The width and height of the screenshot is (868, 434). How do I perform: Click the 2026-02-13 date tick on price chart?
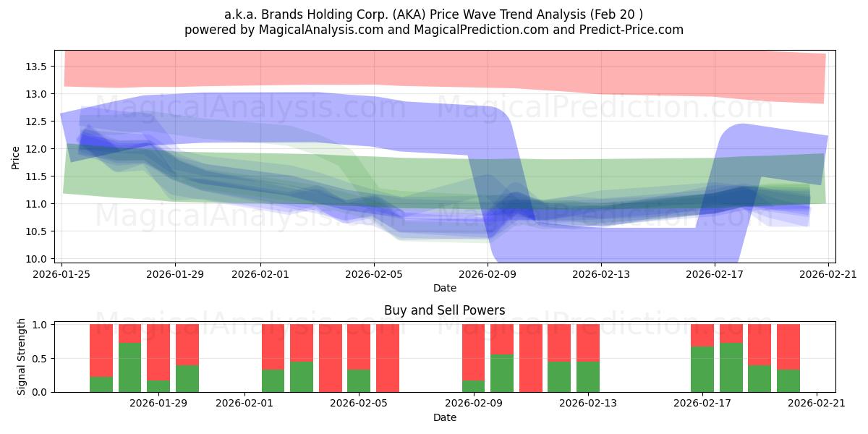pyautogui.click(x=601, y=274)
